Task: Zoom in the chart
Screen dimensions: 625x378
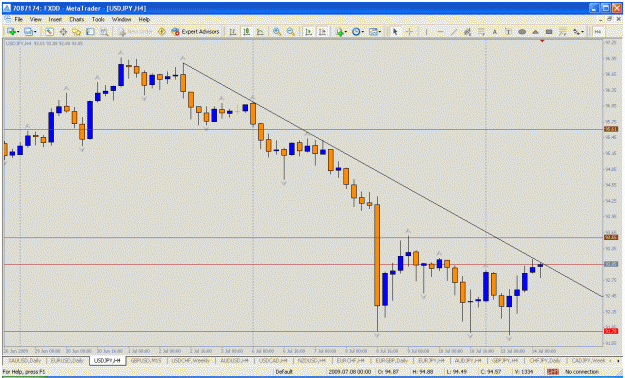Action: coord(277,32)
